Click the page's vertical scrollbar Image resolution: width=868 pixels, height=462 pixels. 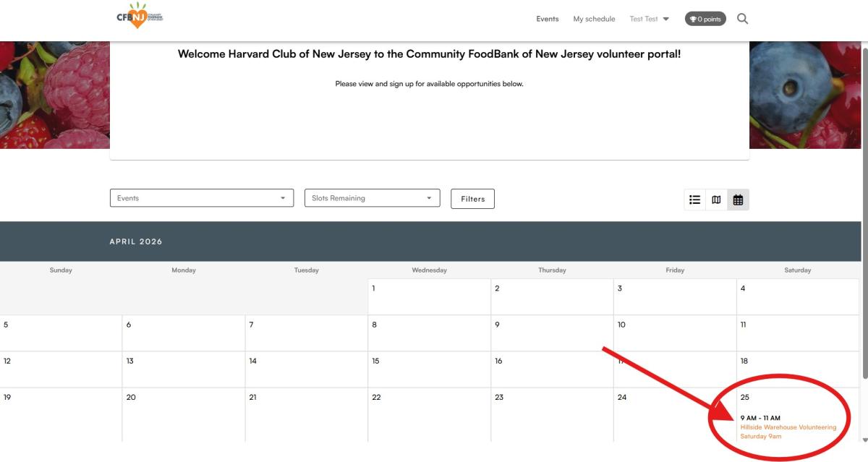(x=864, y=217)
